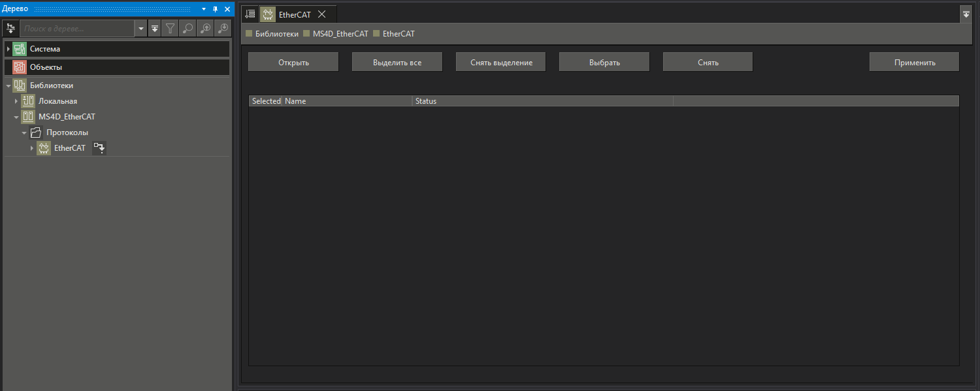The width and height of the screenshot is (980, 391).
Task: Click the red Объекты icon
Action: point(20,67)
